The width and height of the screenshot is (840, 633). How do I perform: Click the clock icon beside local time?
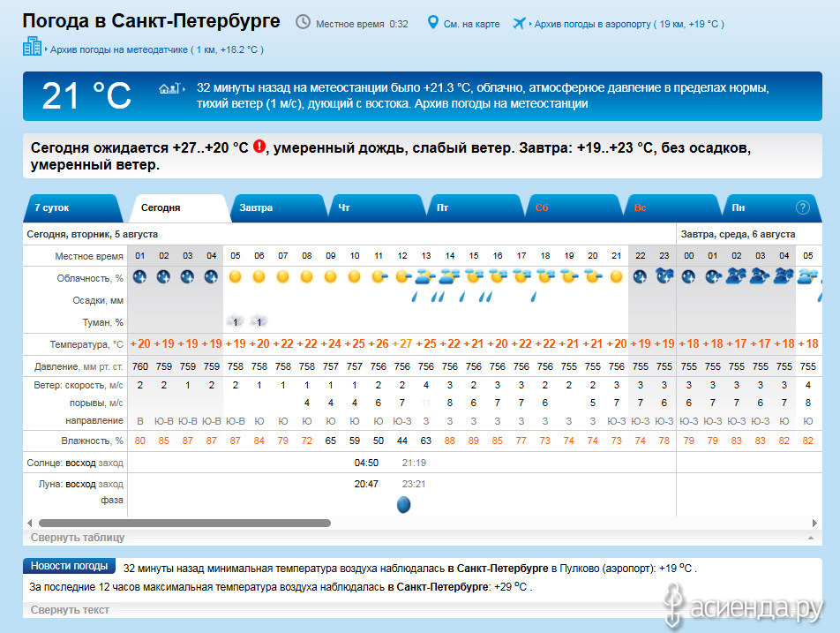coord(303,22)
